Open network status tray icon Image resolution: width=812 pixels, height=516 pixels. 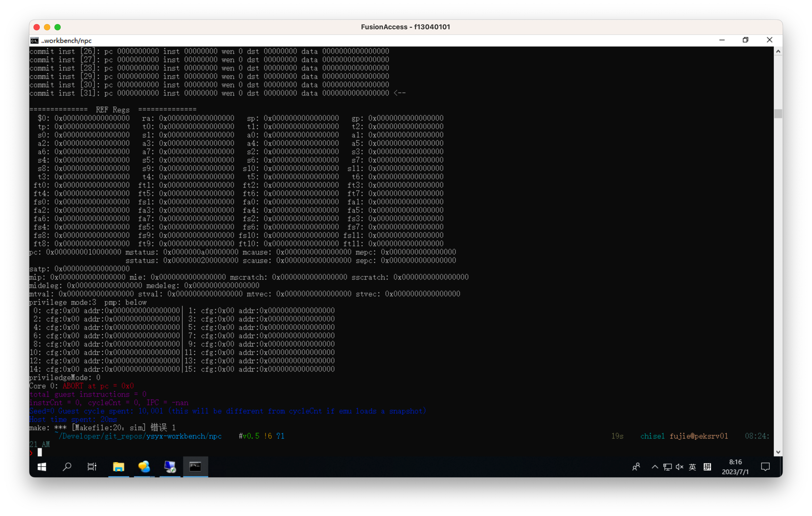(x=667, y=467)
